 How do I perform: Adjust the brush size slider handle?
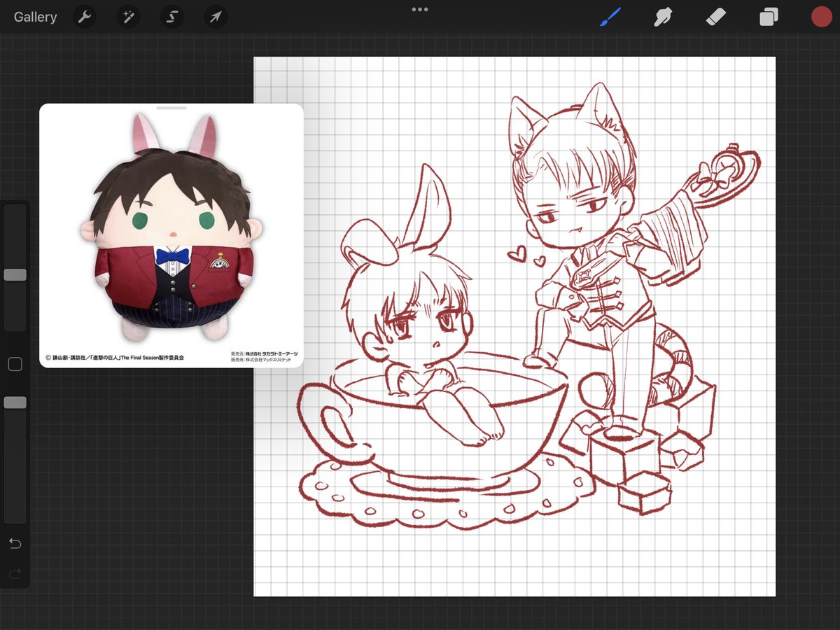tap(15, 274)
